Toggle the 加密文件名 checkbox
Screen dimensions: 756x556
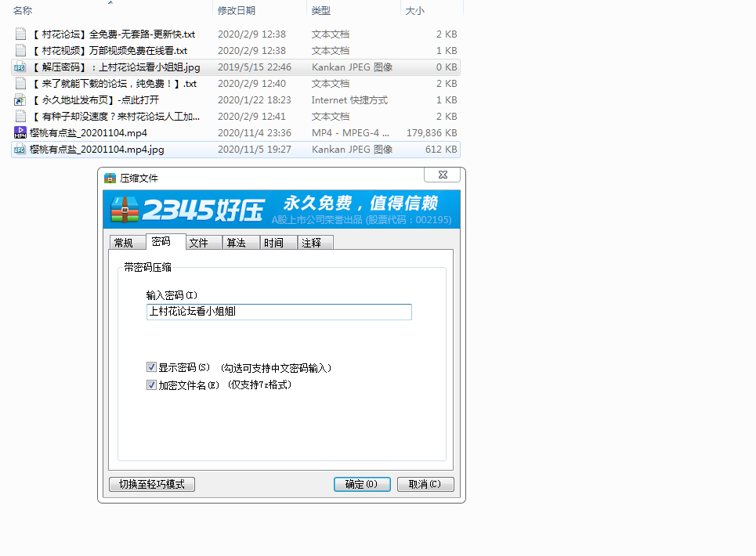[151, 385]
